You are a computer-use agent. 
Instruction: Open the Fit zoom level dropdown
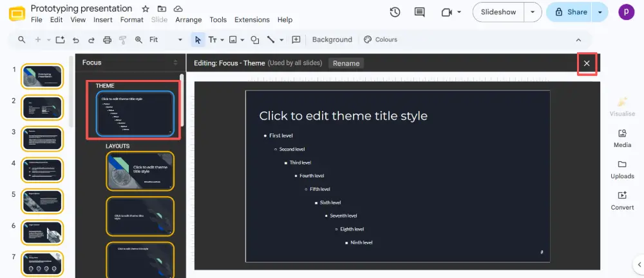point(166,39)
